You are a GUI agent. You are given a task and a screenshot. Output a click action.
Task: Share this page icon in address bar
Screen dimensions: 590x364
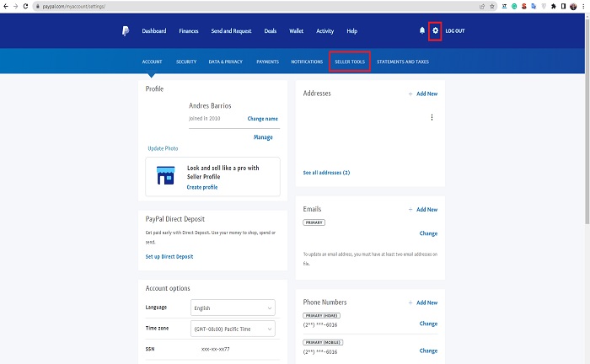[x=482, y=7]
